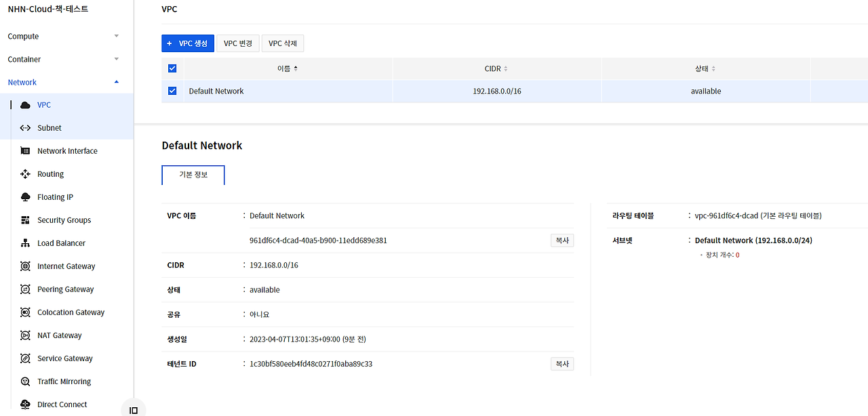Image resolution: width=868 pixels, height=416 pixels.
Task: Click the 생성일 value 2023-04-07T13:01:35+09:00
Action: pyautogui.click(x=308, y=339)
